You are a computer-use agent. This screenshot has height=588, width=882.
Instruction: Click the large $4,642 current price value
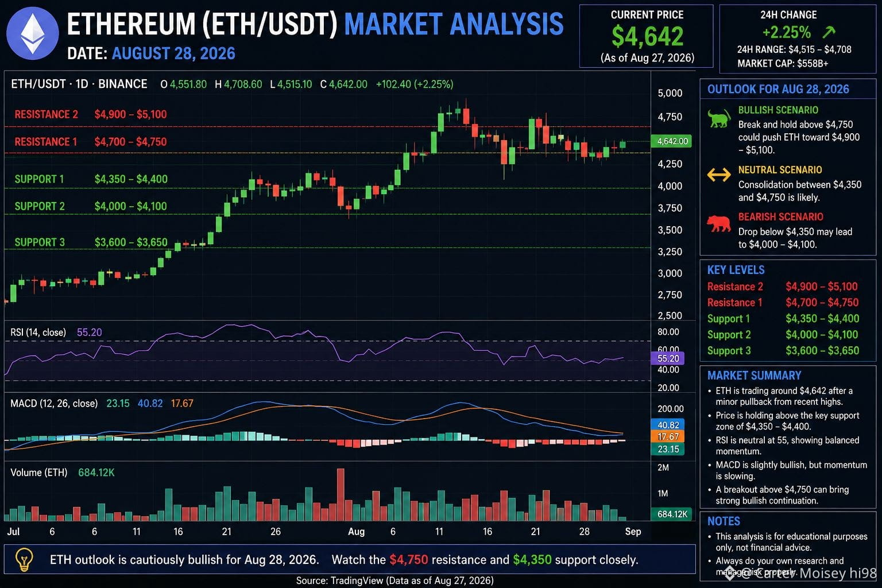click(x=647, y=36)
